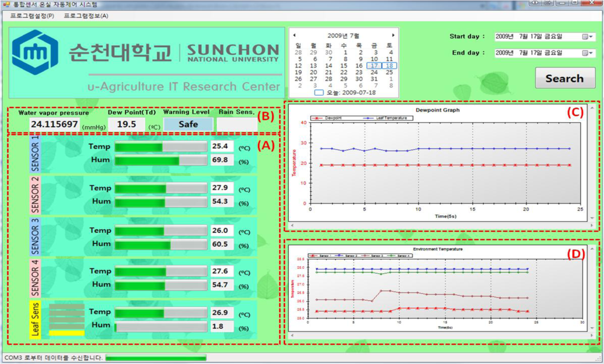Click the water vapor pressure value 24.115697
Screen dimensions: 604x364
point(54,124)
